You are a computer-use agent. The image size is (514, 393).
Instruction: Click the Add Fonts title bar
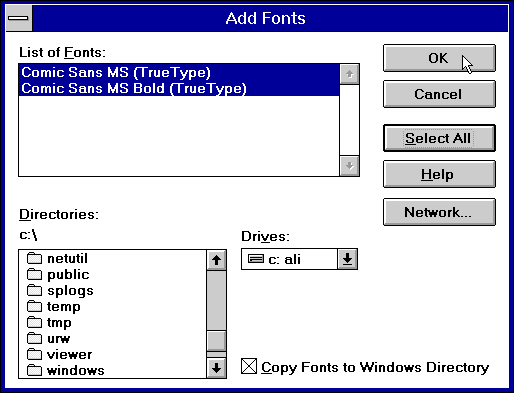click(270, 18)
